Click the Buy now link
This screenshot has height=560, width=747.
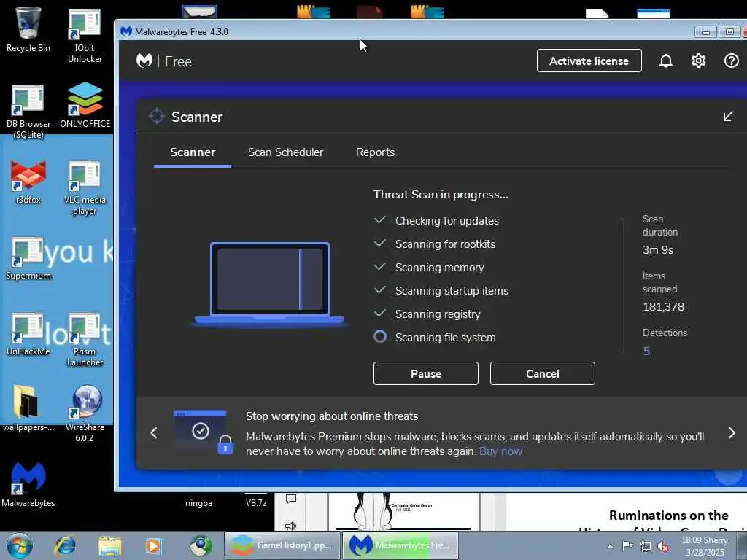click(x=500, y=451)
